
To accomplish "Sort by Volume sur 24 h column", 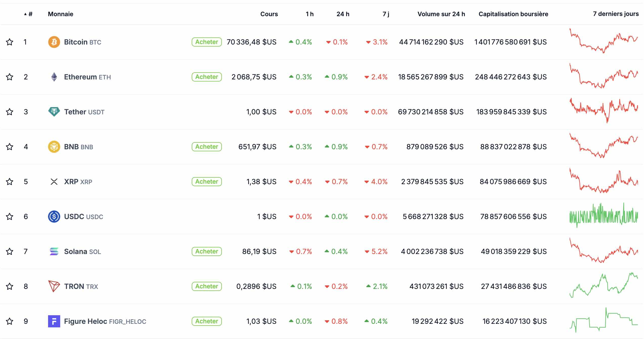I will click(441, 14).
